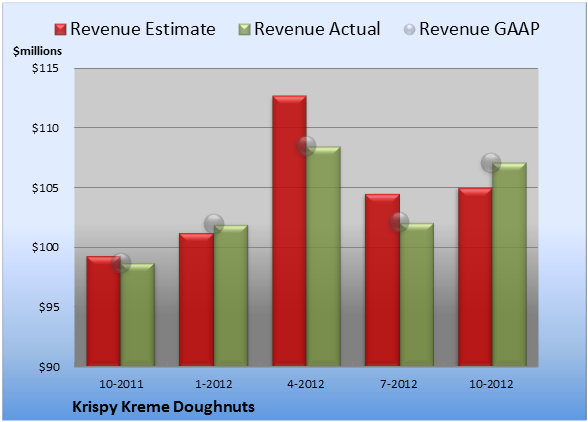
Task: Click the $100 y-axis label
Action: pyautogui.click(x=46, y=248)
